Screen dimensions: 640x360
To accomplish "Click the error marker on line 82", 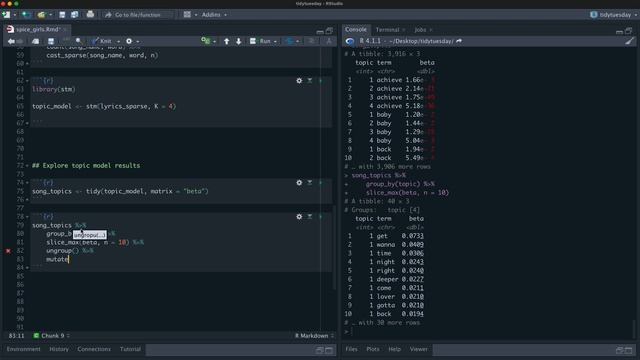I will click(x=8, y=251).
